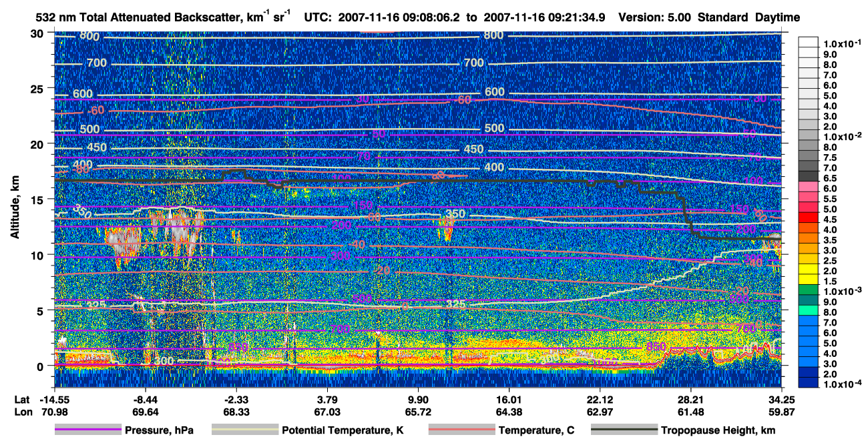This screenshot has height=445, width=868.
Task: Click the 'Temperature, C' legend label
Action: [536, 431]
